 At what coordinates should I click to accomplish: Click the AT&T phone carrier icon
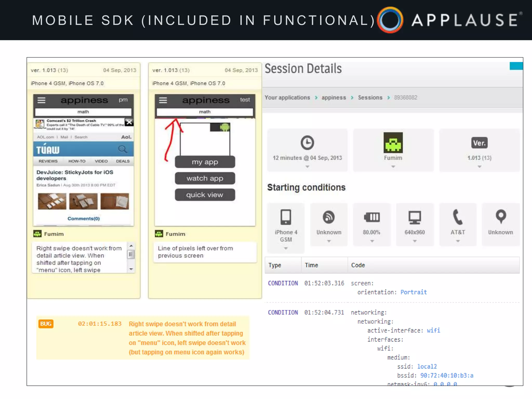coord(457,217)
